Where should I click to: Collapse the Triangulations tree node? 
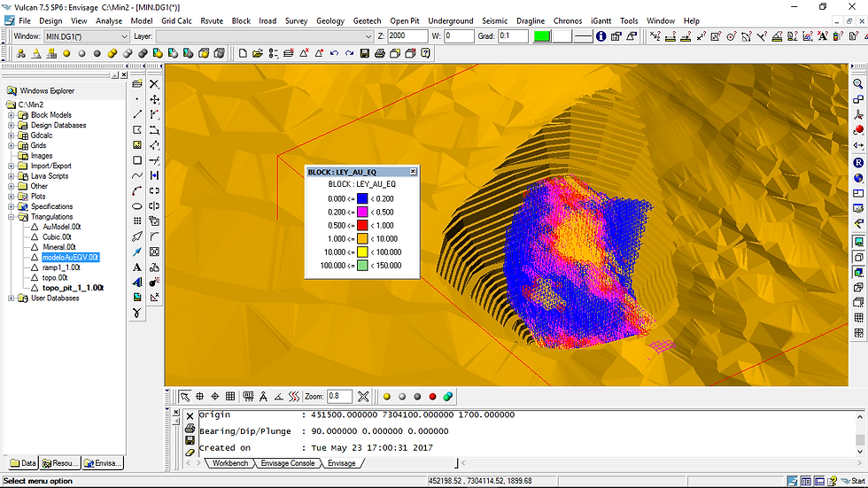pos(11,217)
